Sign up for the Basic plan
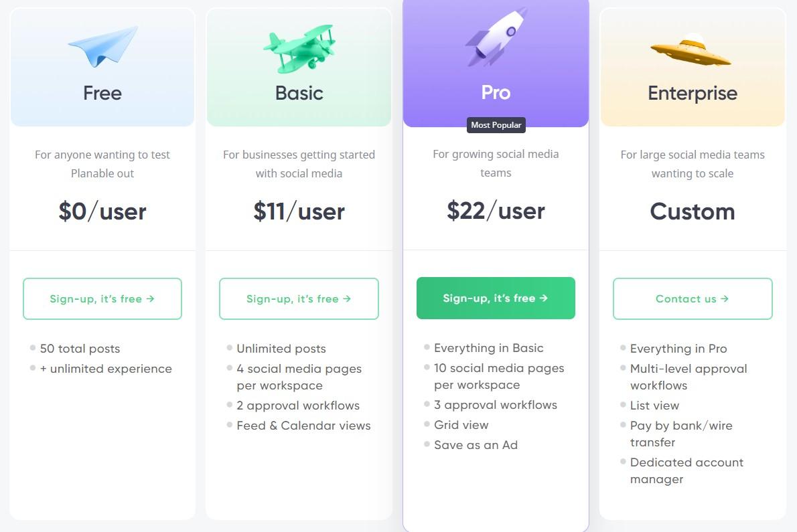Image resolution: width=797 pixels, height=532 pixels. [x=299, y=298]
